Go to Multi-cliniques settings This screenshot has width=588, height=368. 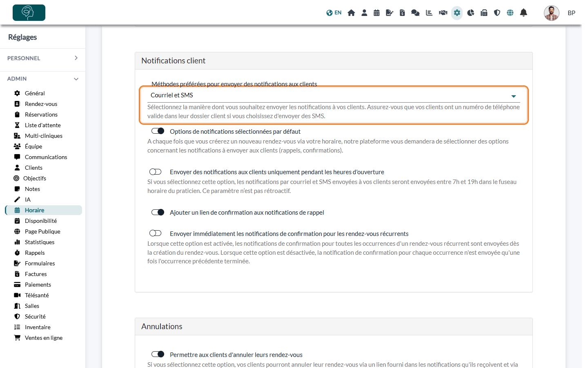point(43,136)
